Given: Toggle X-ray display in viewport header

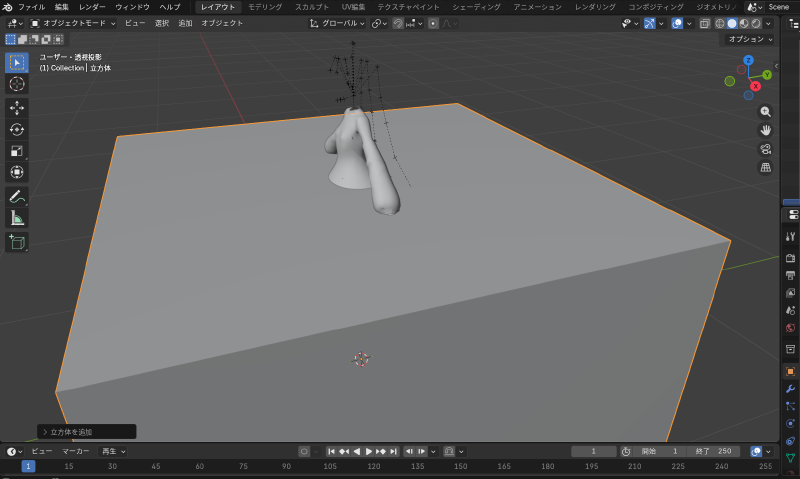Looking at the screenshot, I should pyautogui.click(x=705, y=23).
